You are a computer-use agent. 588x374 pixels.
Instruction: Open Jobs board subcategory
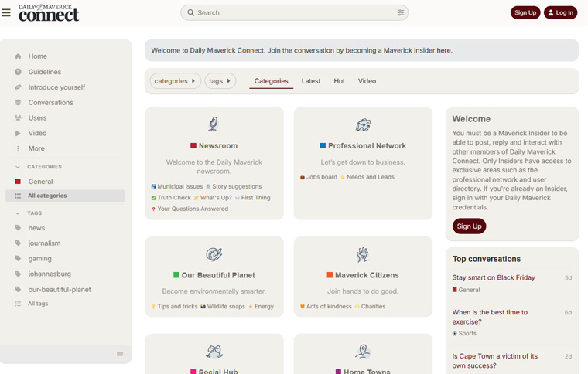[319, 177]
